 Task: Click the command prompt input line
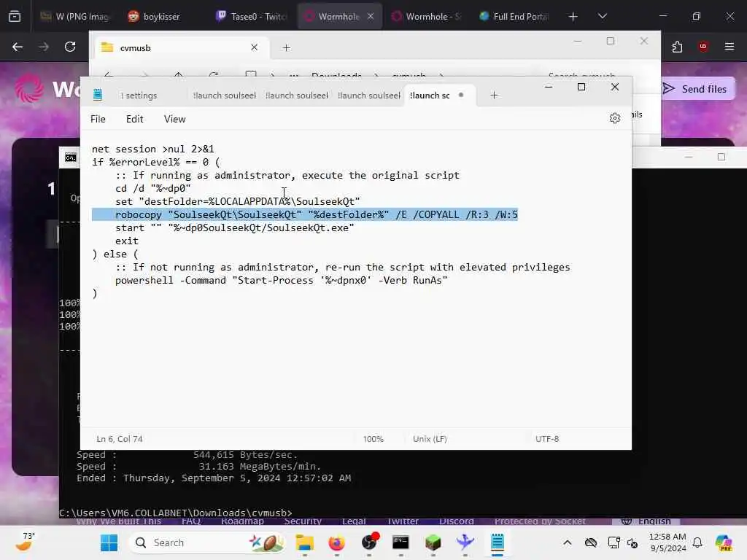[175, 513]
